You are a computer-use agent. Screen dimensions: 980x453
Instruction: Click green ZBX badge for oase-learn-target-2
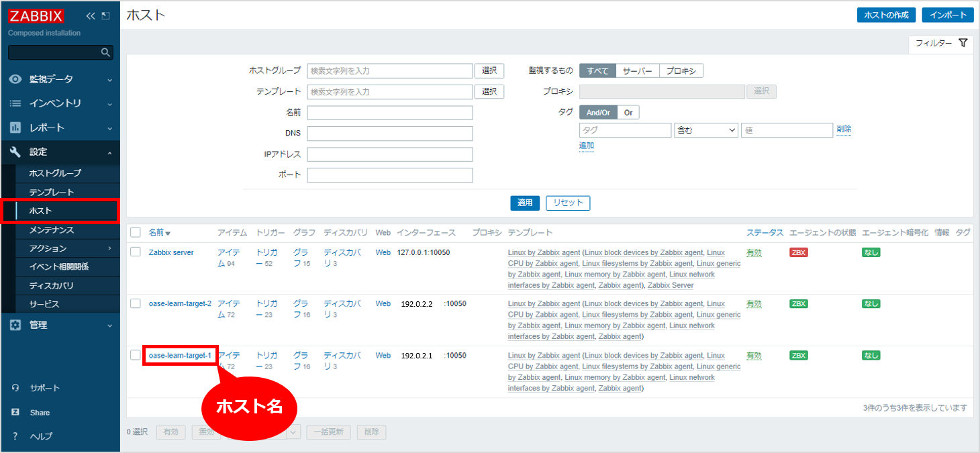click(x=799, y=303)
